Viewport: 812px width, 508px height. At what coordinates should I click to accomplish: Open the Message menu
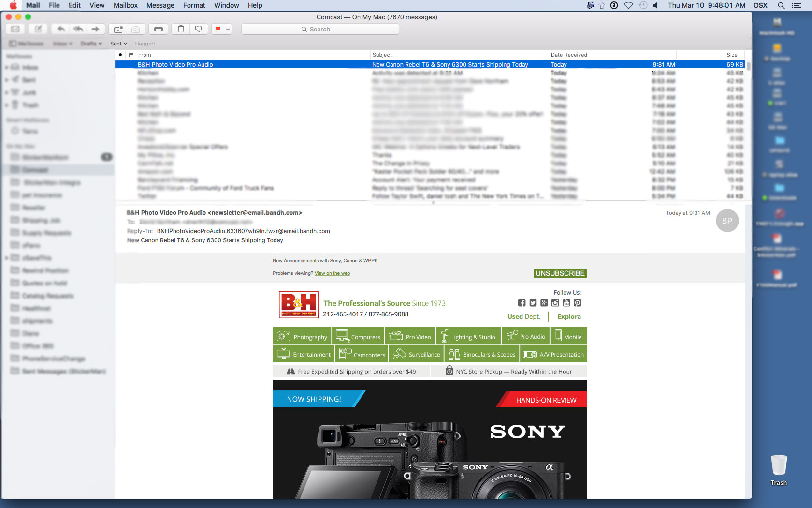[x=160, y=5]
